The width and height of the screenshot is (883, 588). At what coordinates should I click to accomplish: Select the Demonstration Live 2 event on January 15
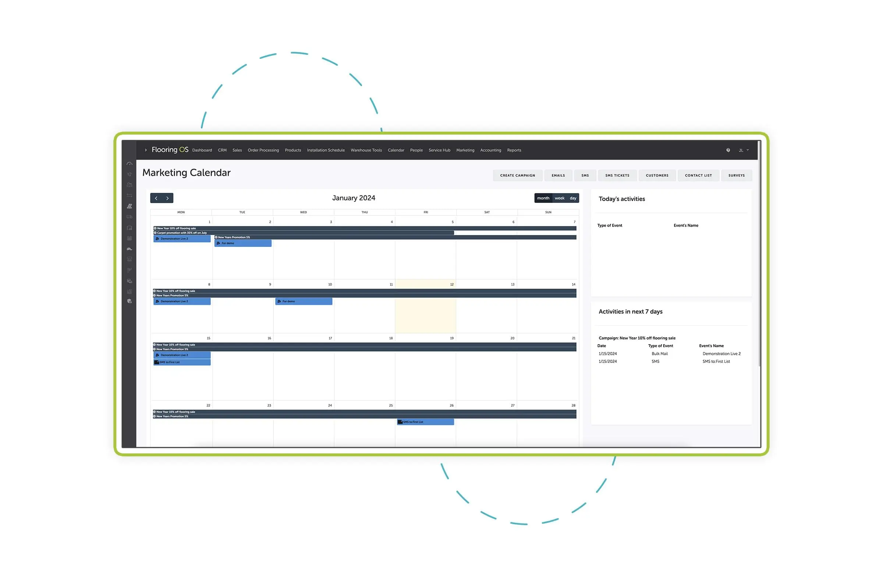181,355
